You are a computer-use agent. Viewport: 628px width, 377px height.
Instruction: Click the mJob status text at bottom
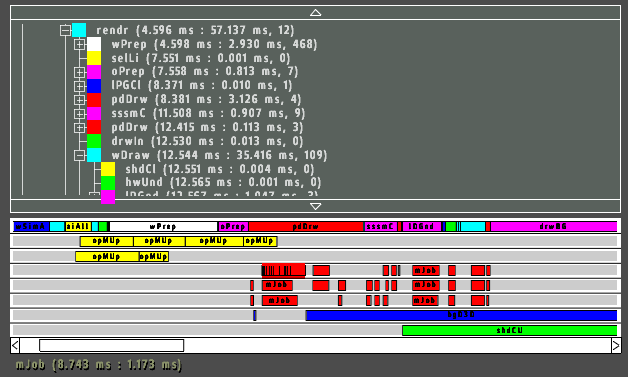tap(98, 365)
